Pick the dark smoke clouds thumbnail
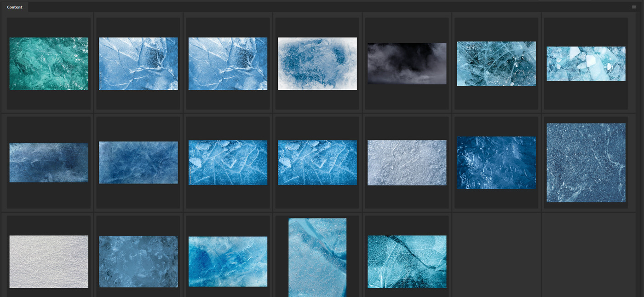Image resolution: width=644 pixels, height=297 pixels. 407,64
